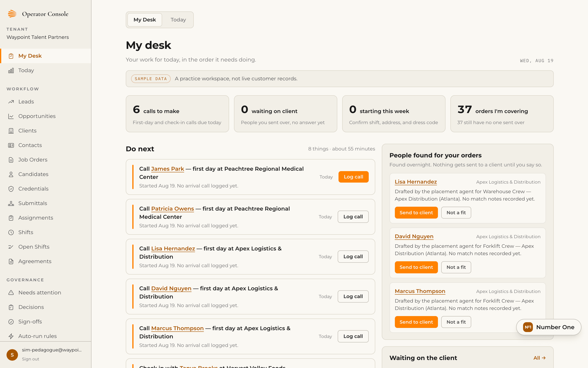Open the 37 orders I'm covering card

502,114
